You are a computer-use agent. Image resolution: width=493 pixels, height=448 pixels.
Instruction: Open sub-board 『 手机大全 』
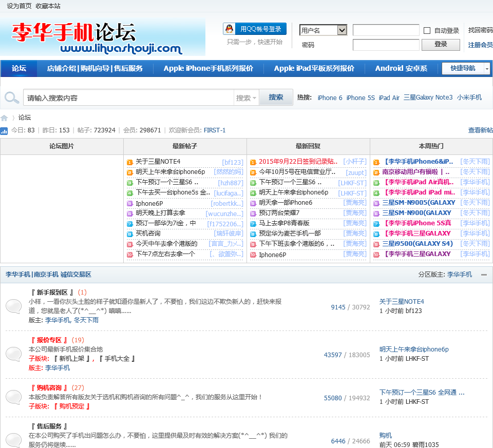117,359
